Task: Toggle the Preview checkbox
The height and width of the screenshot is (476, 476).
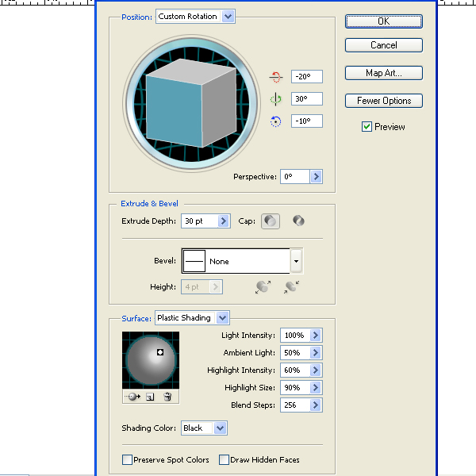Action: [x=367, y=127]
